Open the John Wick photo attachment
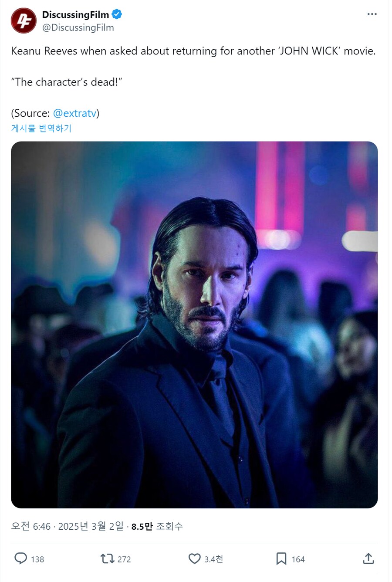The height and width of the screenshot is (582, 392). tap(194, 325)
